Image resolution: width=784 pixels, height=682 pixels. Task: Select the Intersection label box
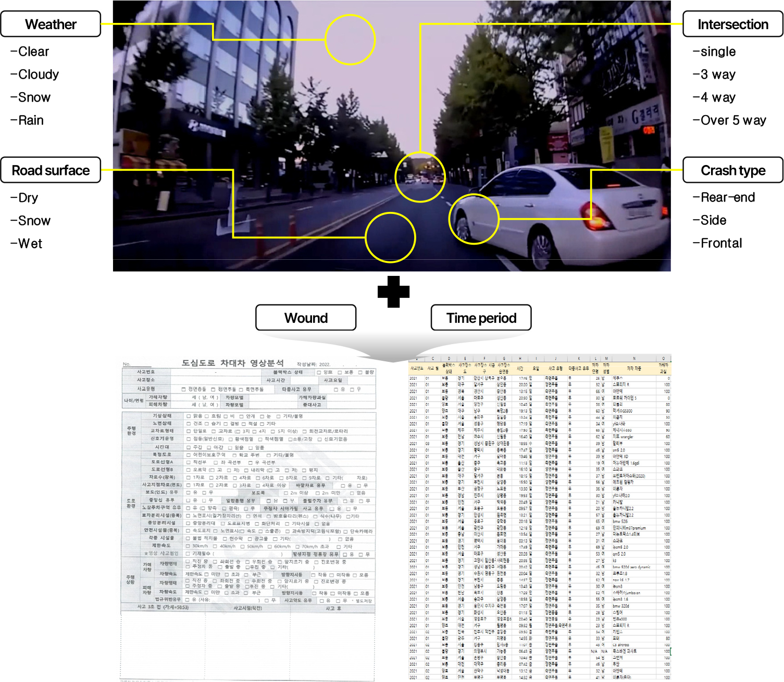(732, 24)
